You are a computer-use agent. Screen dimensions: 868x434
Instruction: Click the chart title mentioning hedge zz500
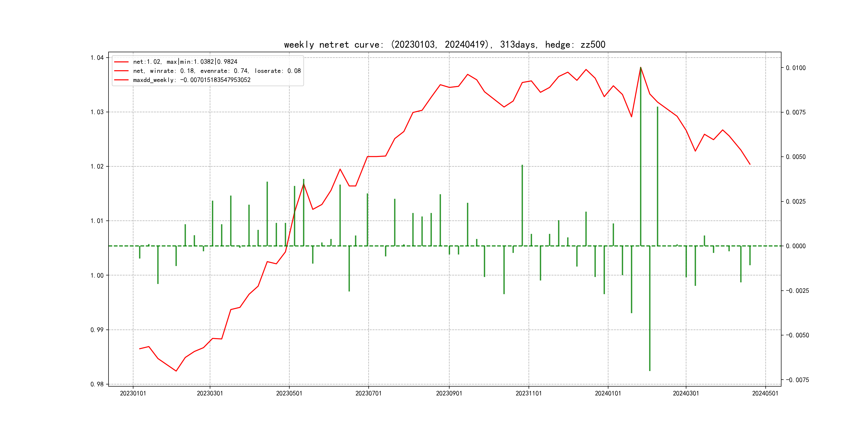tap(444, 45)
